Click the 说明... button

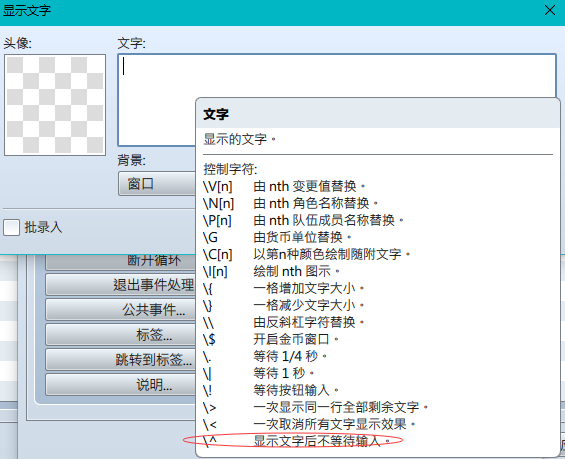(121, 385)
